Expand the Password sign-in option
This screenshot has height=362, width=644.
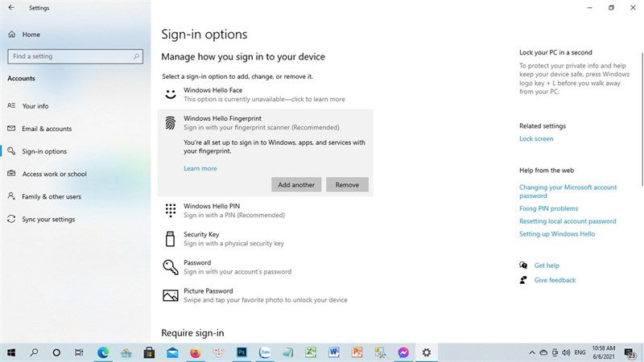click(266, 267)
